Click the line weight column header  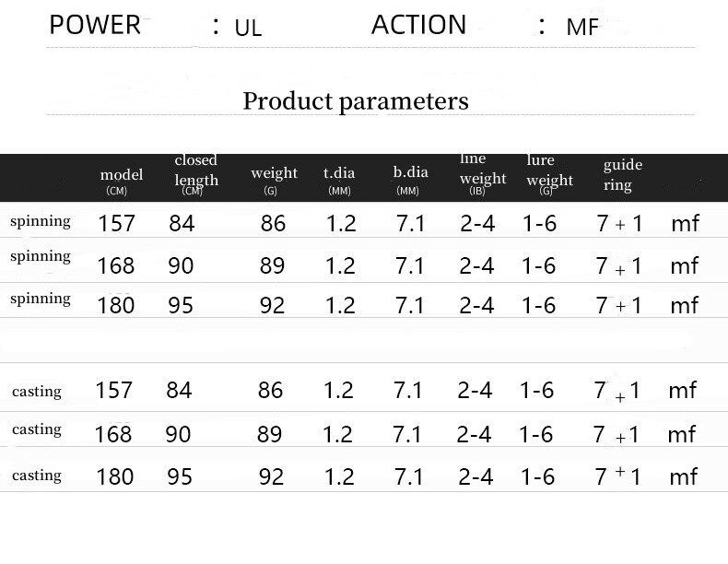[483, 175]
